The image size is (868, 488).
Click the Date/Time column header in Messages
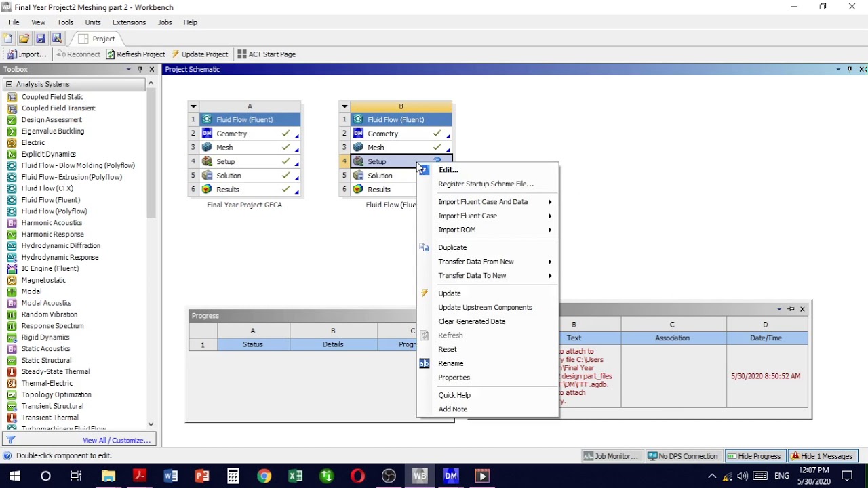(766, 338)
